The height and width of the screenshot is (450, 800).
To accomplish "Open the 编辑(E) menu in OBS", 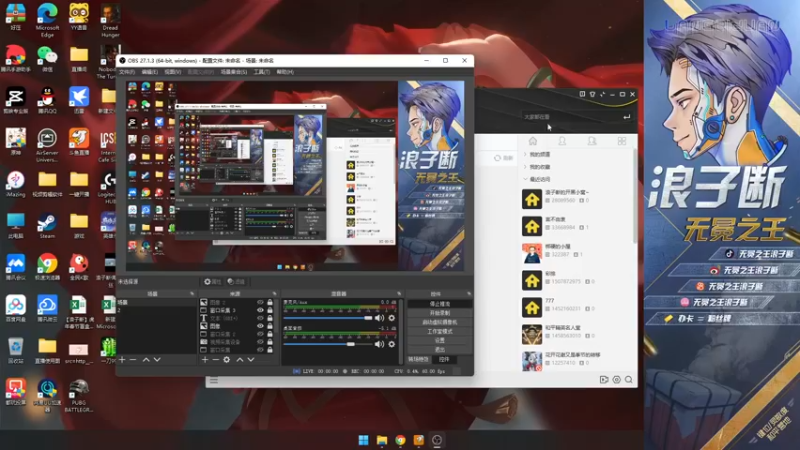I will [150, 72].
